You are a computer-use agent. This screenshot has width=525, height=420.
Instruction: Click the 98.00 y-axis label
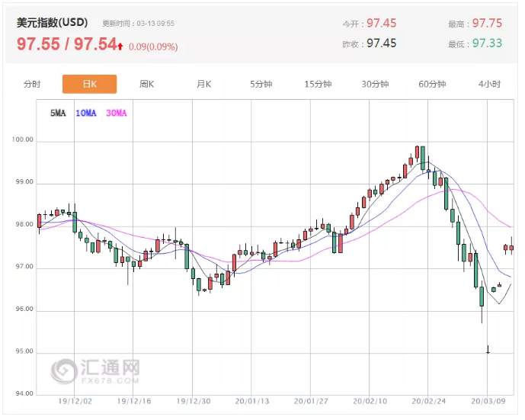[24, 224]
